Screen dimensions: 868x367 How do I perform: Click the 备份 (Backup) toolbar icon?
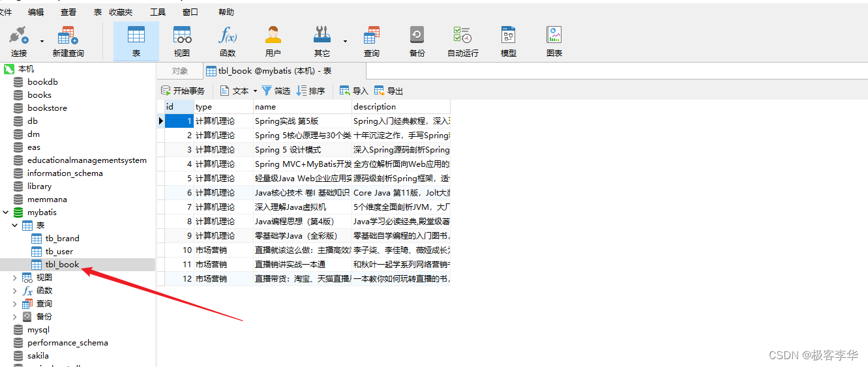(x=417, y=42)
